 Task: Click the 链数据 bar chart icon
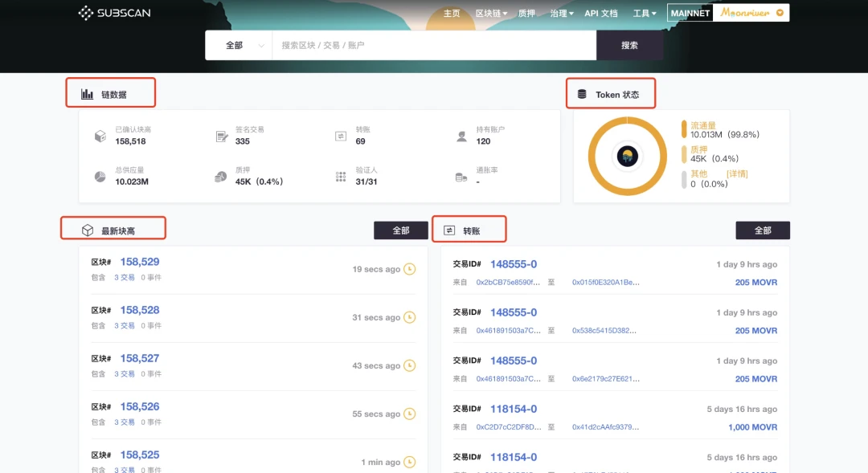coord(87,94)
